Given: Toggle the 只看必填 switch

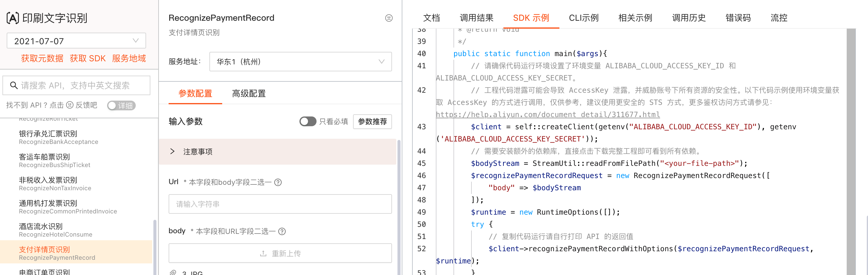Looking at the screenshot, I should click(x=308, y=121).
